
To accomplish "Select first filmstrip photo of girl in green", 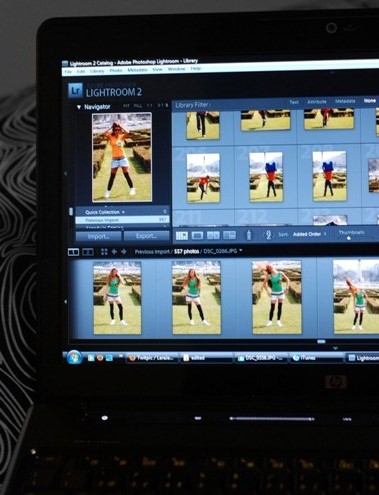I will click(117, 298).
